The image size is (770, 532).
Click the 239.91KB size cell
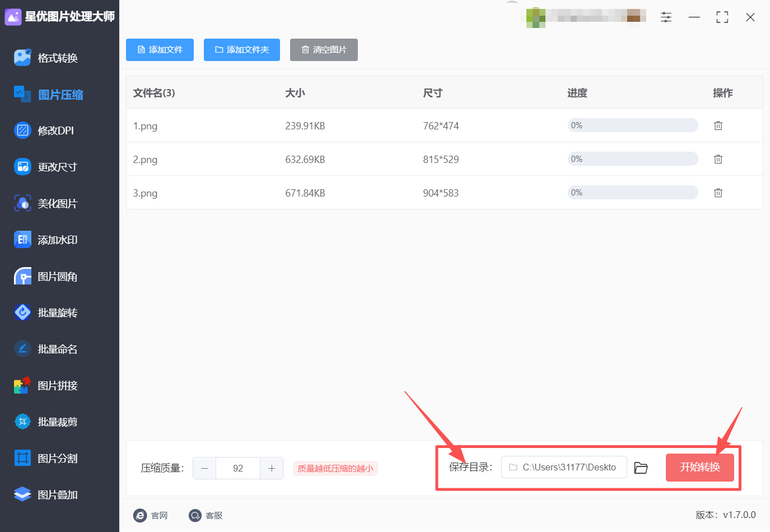tap(305, 126)
